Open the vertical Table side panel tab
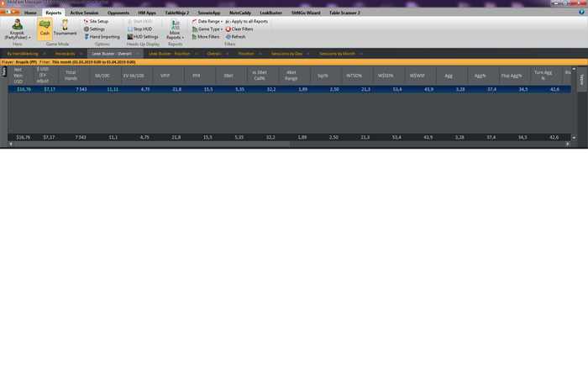 click(x=581, y=79)
